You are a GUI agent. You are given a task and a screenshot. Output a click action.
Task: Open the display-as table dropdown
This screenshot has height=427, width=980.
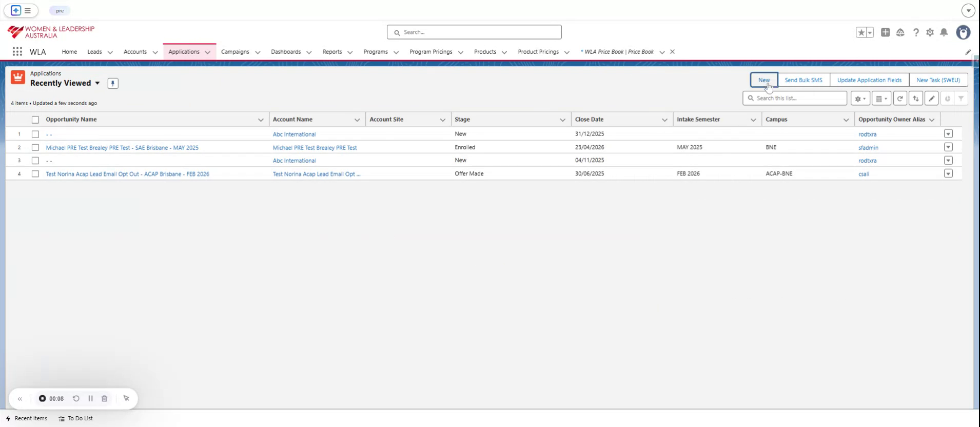click(x=881, y=99)
